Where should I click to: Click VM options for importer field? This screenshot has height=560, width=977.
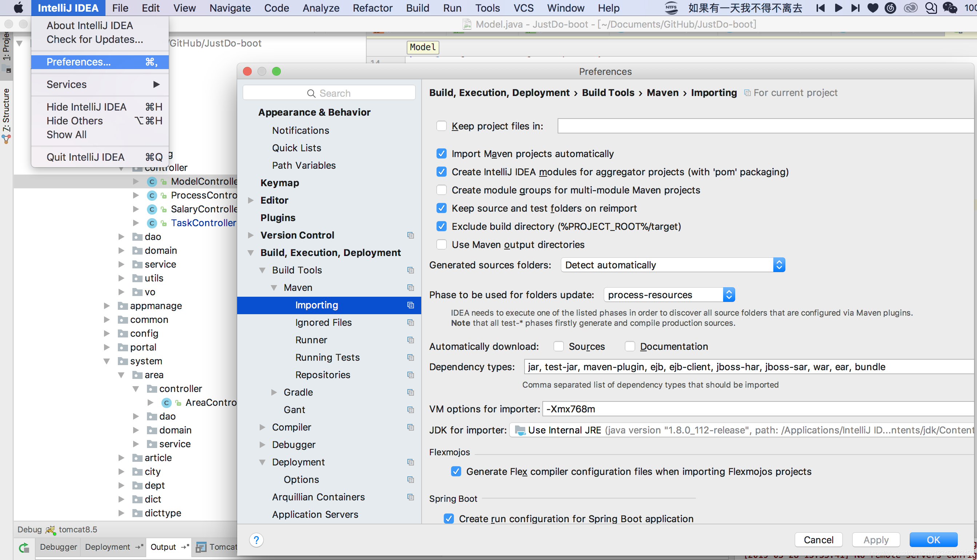point(758,409)
